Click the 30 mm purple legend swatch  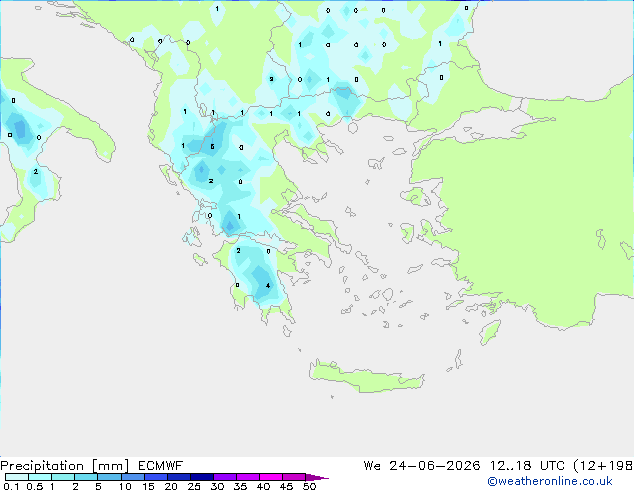coord(225,477)
